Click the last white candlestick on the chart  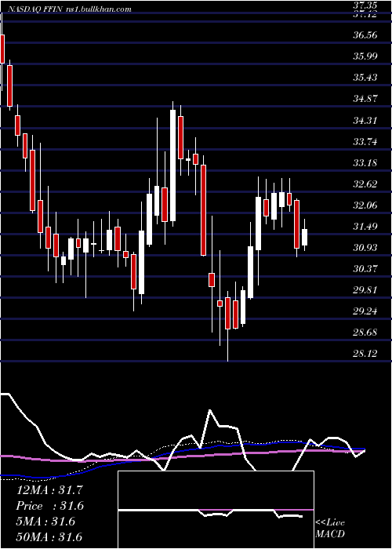coord(304,235)
